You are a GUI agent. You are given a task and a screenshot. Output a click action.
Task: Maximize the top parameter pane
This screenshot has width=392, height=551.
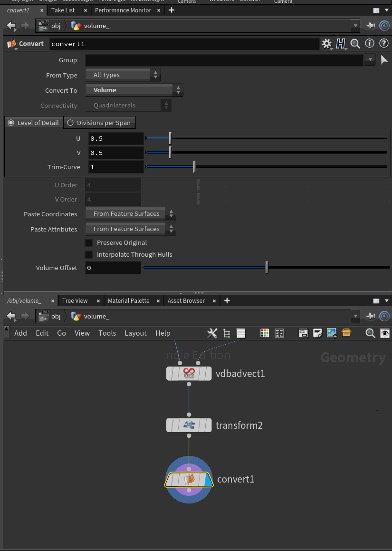(376, 10)
